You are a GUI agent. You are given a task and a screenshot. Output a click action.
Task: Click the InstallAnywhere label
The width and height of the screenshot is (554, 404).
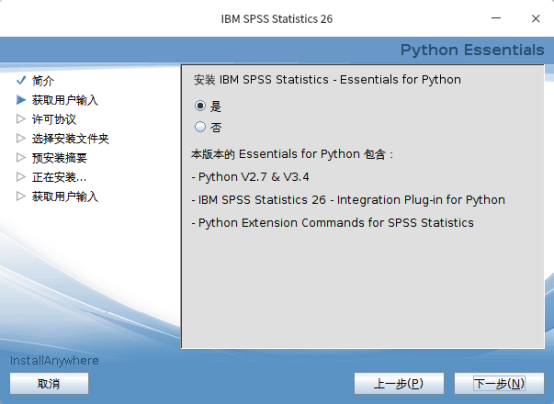point(54,361)
